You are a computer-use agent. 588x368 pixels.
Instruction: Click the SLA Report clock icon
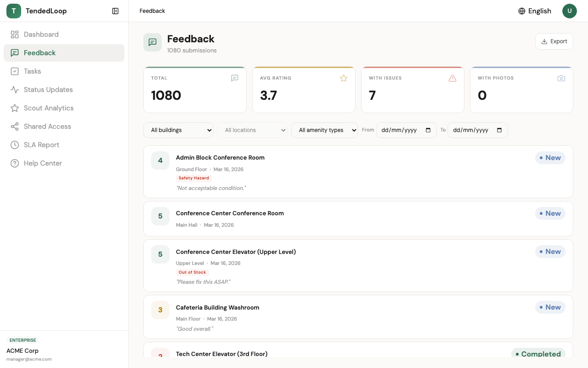coord(15,145)
